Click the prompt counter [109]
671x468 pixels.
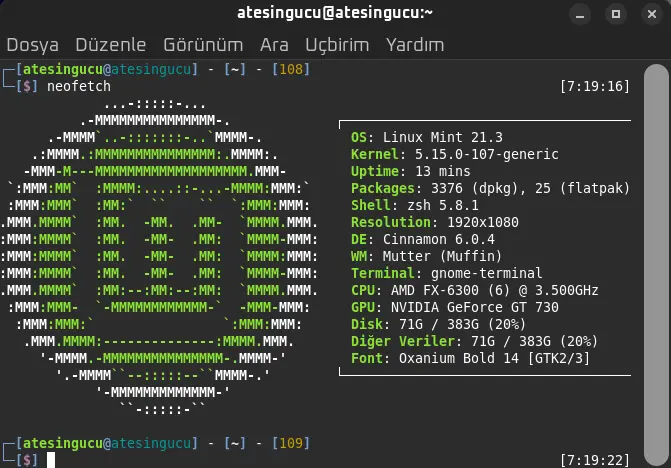pyautogui.click(x=291, y=443)
